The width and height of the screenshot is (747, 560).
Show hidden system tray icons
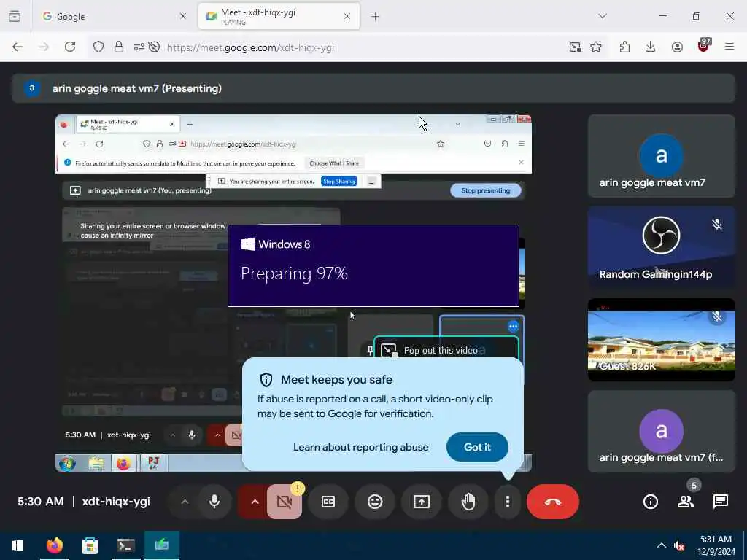point(662,545)
